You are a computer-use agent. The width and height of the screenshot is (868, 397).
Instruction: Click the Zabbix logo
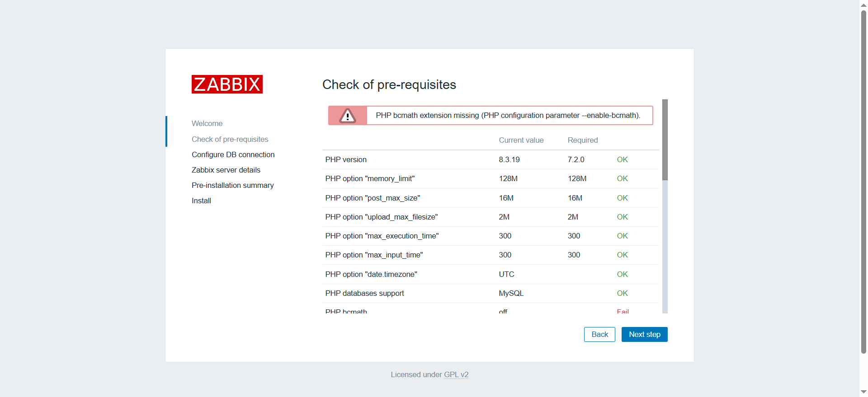[227, 84]
